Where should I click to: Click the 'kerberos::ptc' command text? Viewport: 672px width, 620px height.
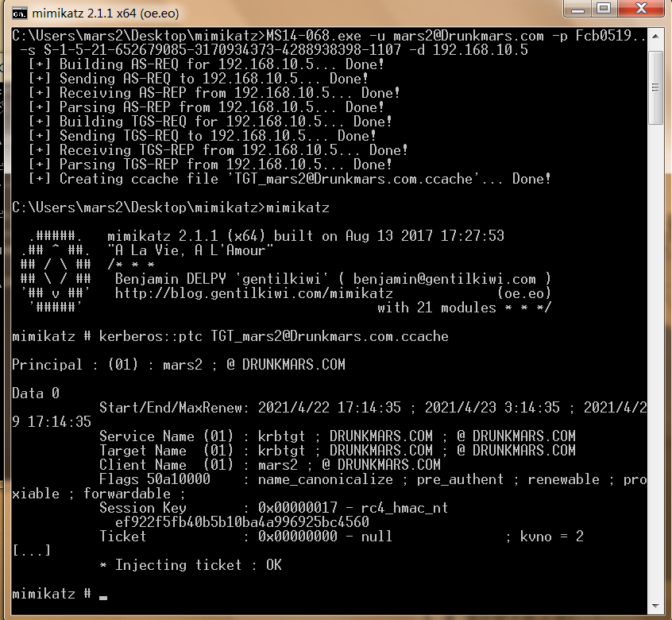150,336
